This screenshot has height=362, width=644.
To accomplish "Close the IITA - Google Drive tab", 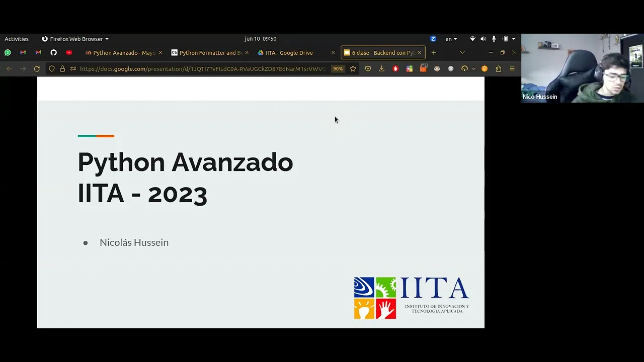I will click(x=333, y=53).
